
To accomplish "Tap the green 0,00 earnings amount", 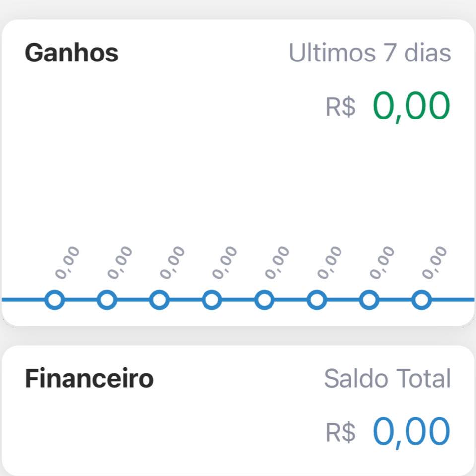I will tap(411, 107).
